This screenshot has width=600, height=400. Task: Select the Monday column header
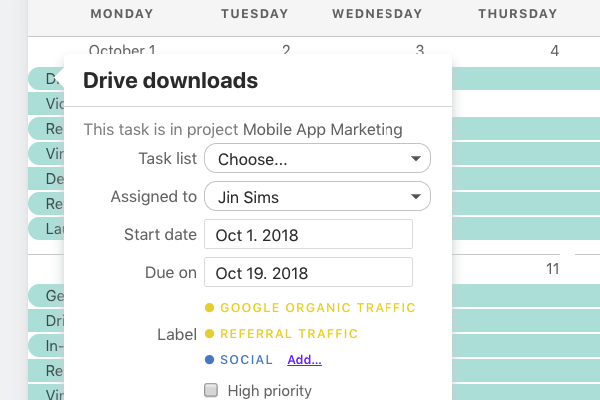coord(122,14)
